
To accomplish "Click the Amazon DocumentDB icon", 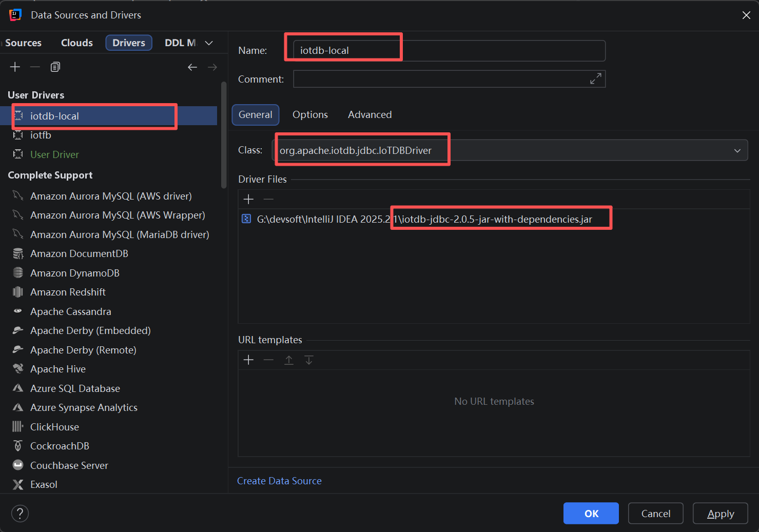I will [18, 253].
